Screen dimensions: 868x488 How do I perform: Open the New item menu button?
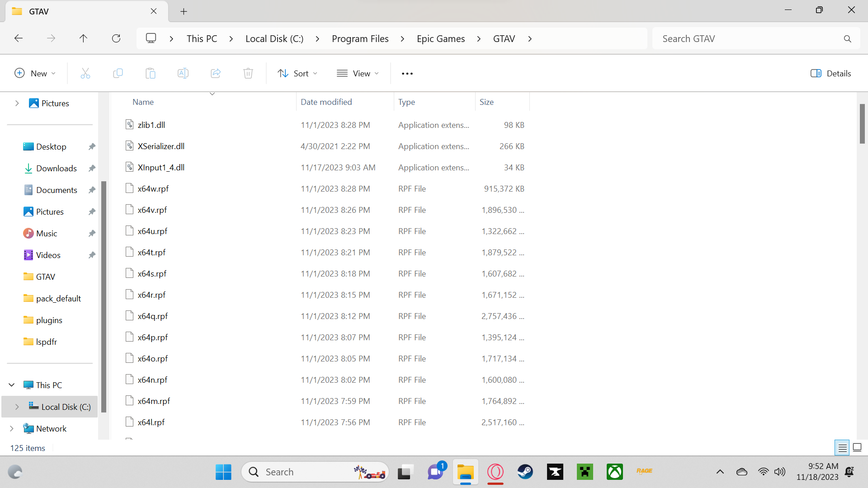pyautogui.click(x=35, y=73)
